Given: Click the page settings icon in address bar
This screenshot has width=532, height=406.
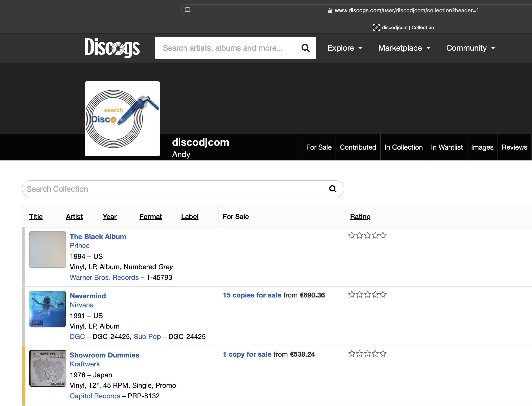Looking at the screenshot, I should coord(187,10).
